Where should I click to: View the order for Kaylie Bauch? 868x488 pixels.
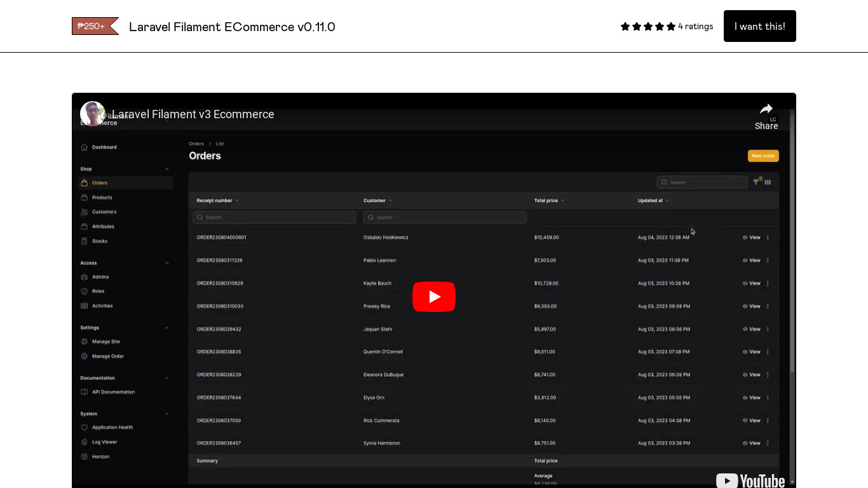point(752,283)
